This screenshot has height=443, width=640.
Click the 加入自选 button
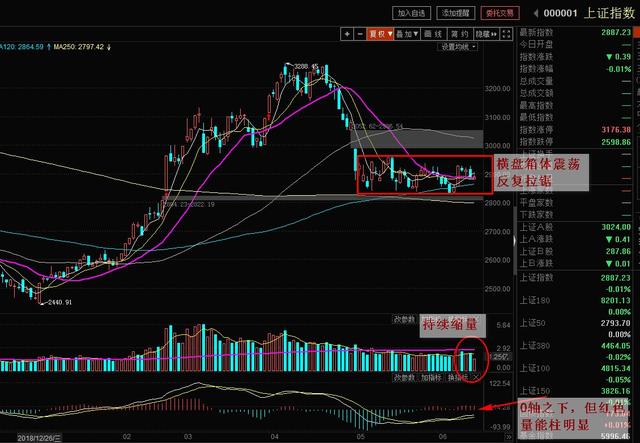[411, 13]
